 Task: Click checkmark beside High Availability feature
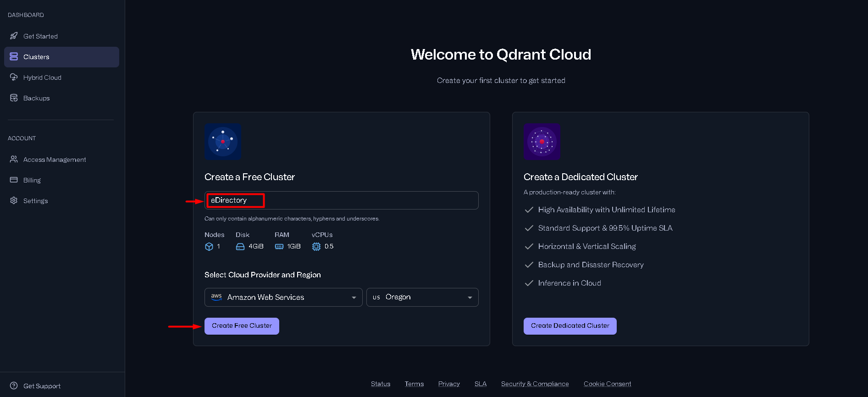coord(529,210)
